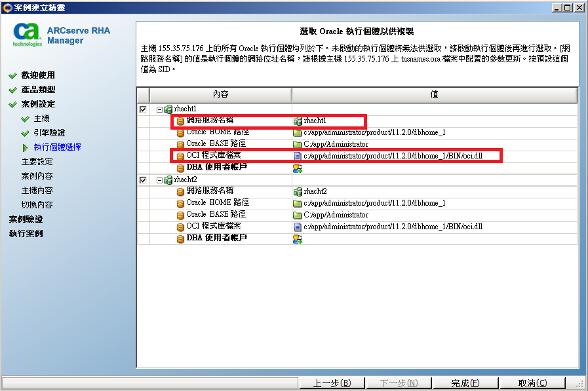Open the 主要設定 step
588x391 pixels.
(37, 161)
